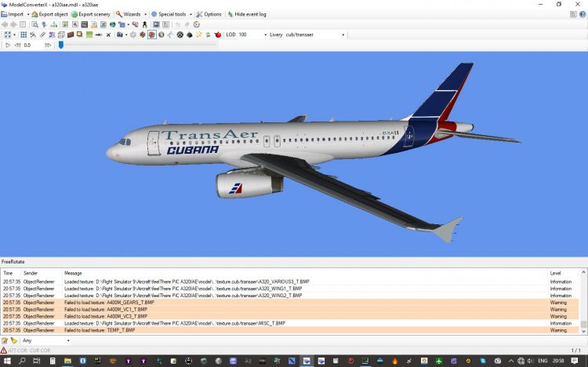The image size is (588, 367).
Task: Open the magnifier preview tool icon
Action: [x=34, y=24]
